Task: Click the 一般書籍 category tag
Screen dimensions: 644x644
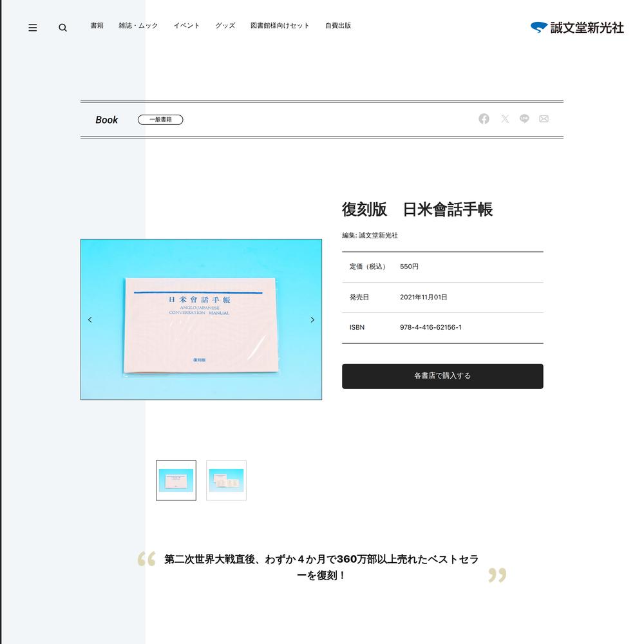Action: [160, 120]
